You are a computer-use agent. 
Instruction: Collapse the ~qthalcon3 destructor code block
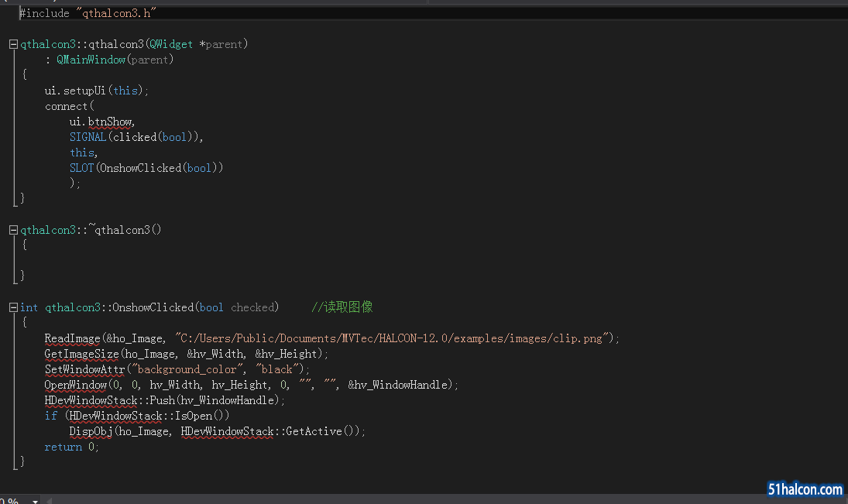tap(13, 231)
